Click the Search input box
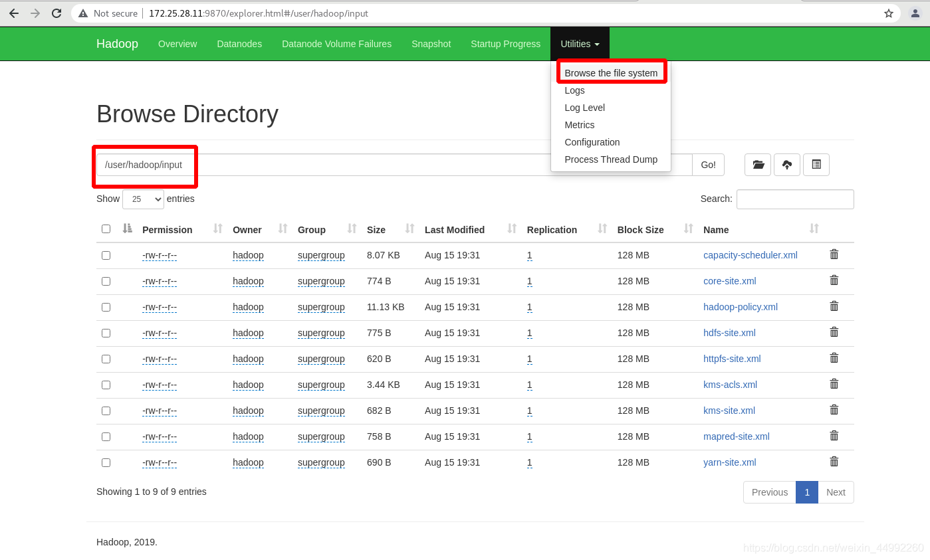The height and width of the screenshot is (560, 930). (795, 199)
